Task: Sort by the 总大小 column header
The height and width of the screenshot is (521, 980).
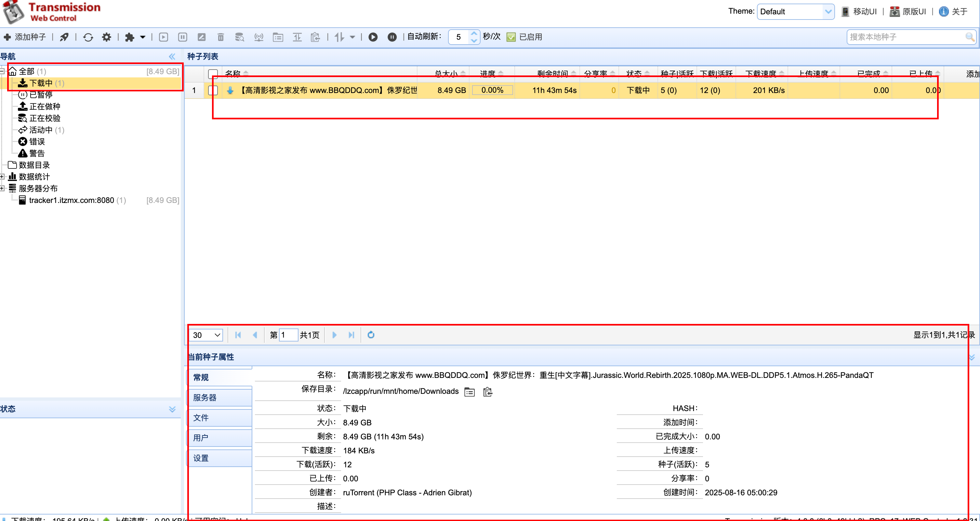Action: [446, 73]
